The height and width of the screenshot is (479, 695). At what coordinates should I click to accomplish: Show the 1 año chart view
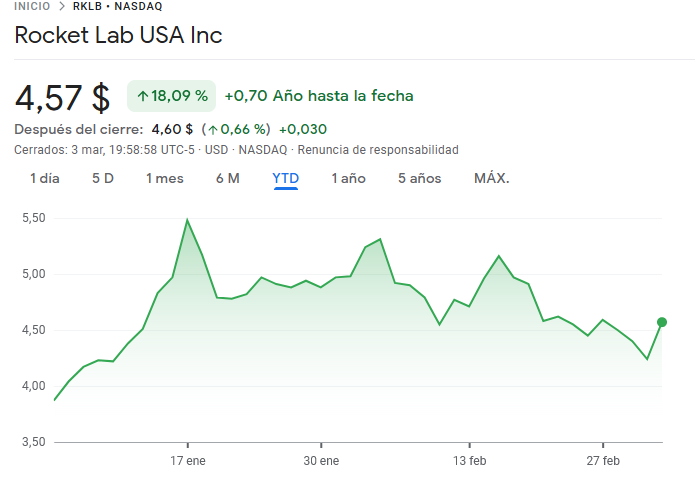(348, 179)
